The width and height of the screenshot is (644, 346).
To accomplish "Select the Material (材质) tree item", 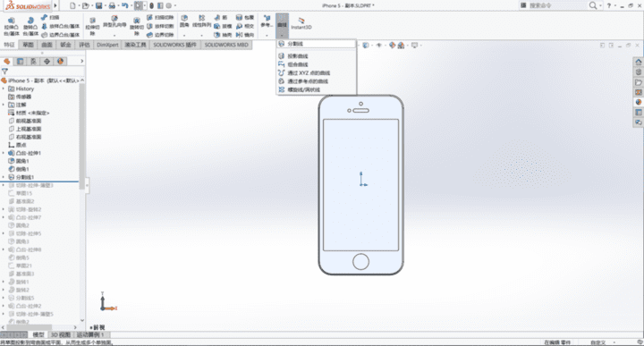I will click(29, 113).
